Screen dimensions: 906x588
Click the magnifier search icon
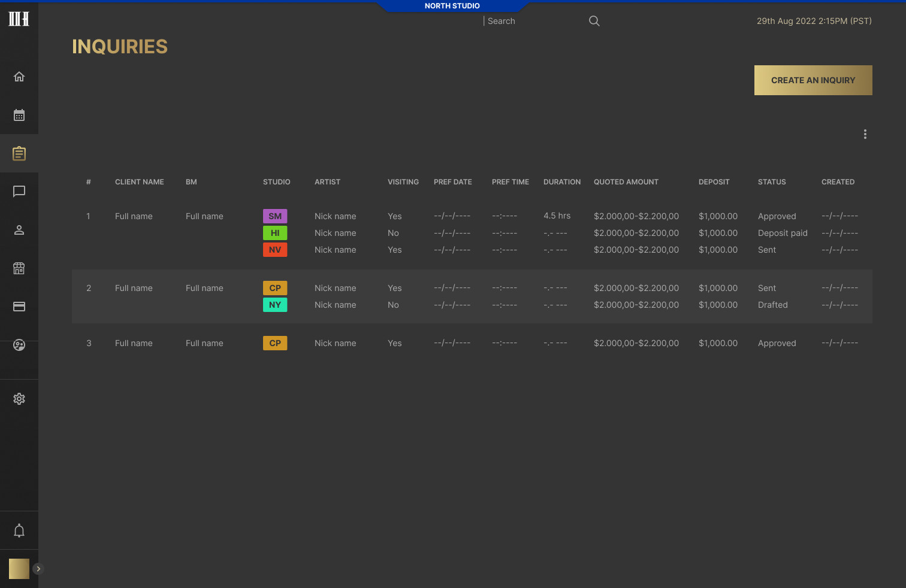coord(594,21)
